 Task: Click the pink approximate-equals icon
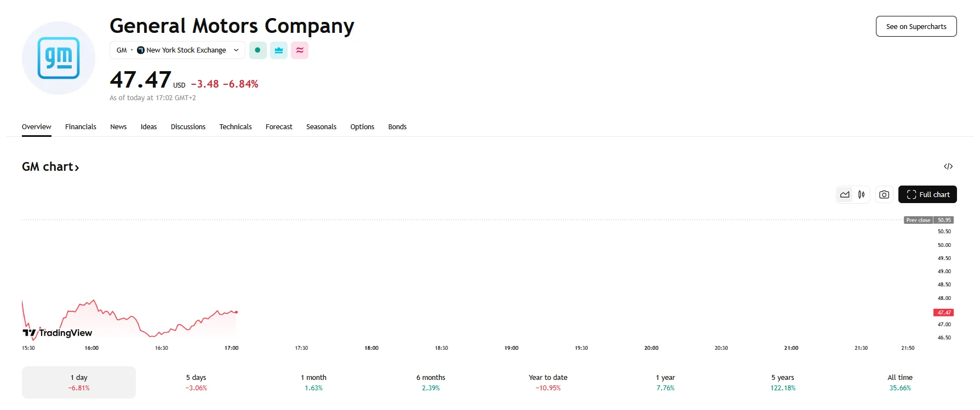tap(300, 50)
